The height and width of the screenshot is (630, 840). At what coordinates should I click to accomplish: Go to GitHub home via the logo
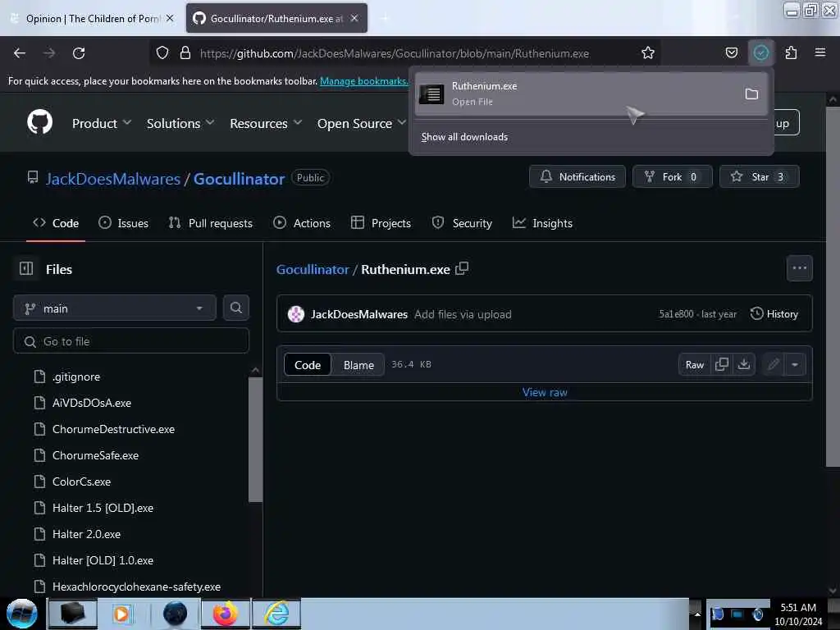pyautogui.click(x=39, y=122)
